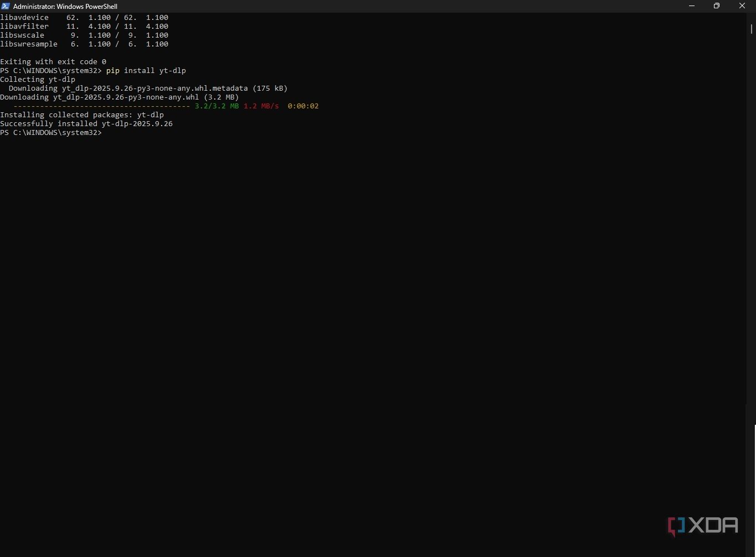Click the 'libavdevice' version row

coord(84,18)
